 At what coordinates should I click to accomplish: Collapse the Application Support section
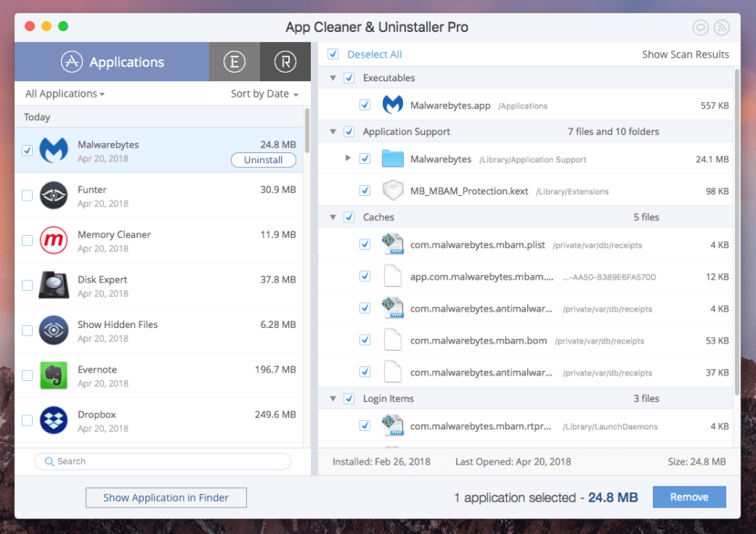(333, 132)
